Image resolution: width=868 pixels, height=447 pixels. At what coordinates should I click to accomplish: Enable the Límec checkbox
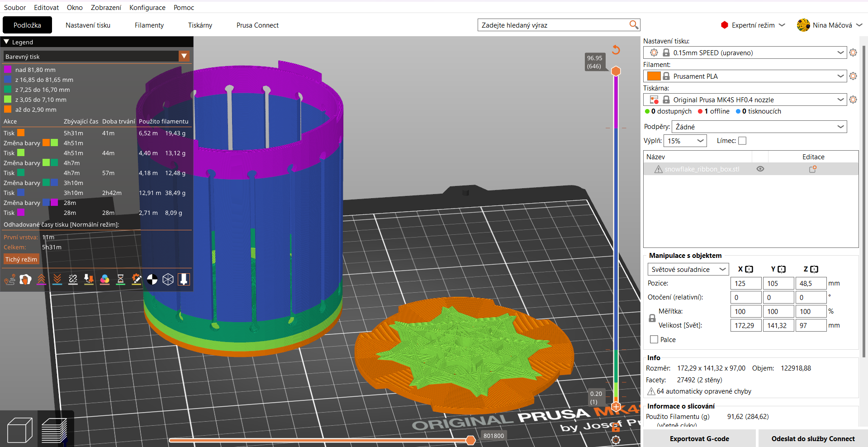point(742,141)
